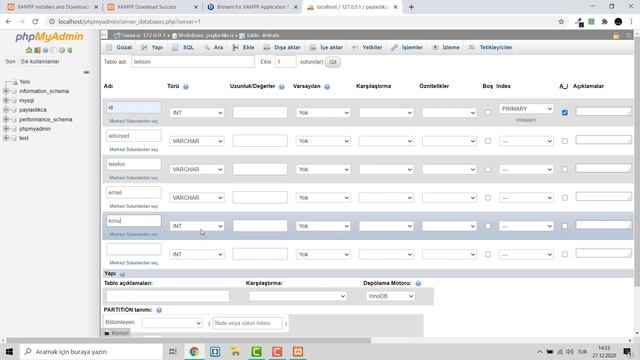Click the page lock icon in header
The width and height of the screenshot is (640, 360).
[x=616, y=36]
